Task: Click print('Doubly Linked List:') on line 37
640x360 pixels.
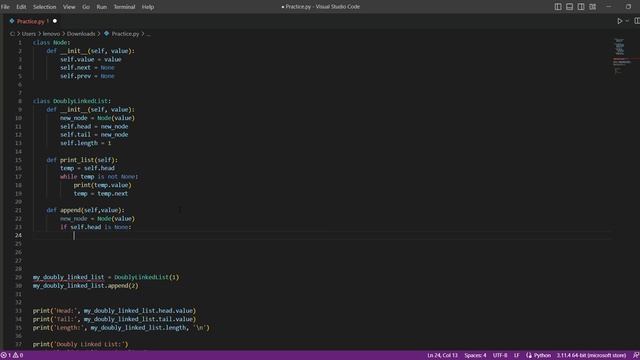Action: [x=80, y=344]
